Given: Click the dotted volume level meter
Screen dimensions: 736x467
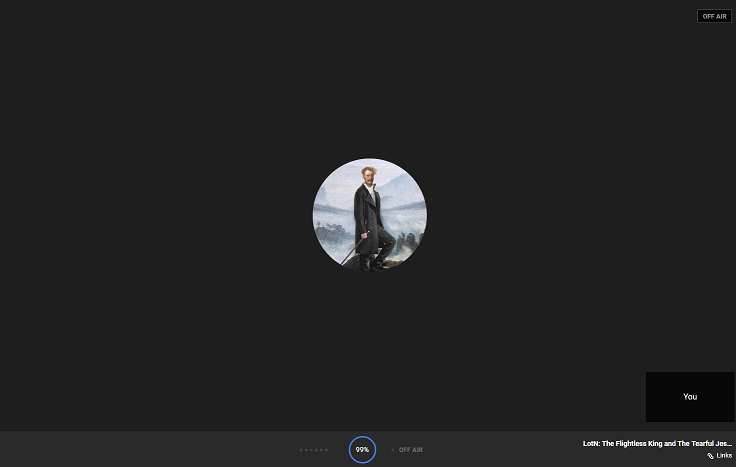Looking at the screenshot, I should pos(314,450).
